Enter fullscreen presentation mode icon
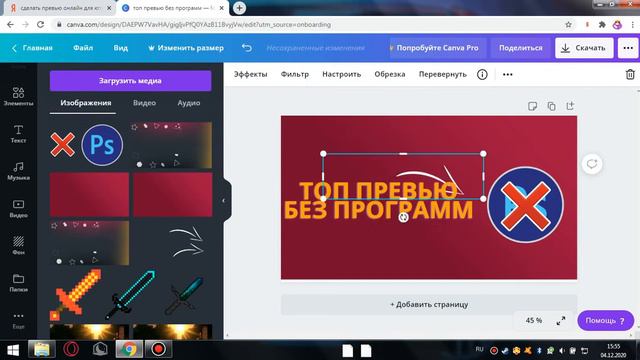 561,321
